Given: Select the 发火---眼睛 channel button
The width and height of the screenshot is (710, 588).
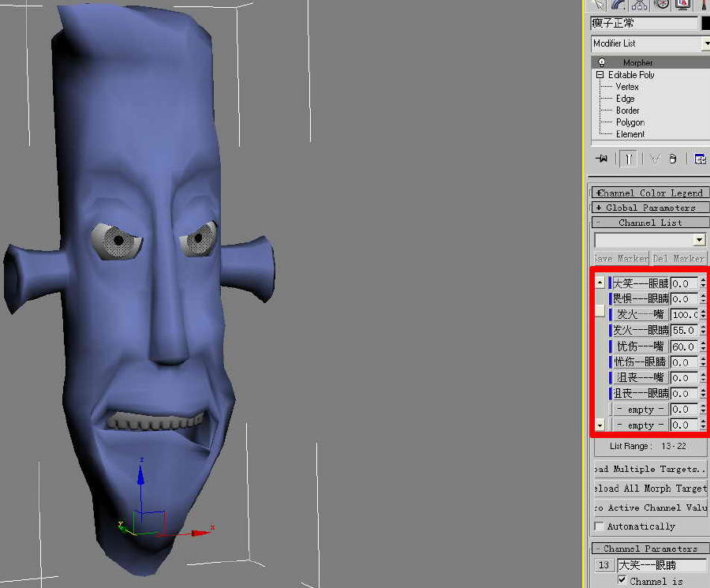Looking at the screenshot, I should coord(641,331).
